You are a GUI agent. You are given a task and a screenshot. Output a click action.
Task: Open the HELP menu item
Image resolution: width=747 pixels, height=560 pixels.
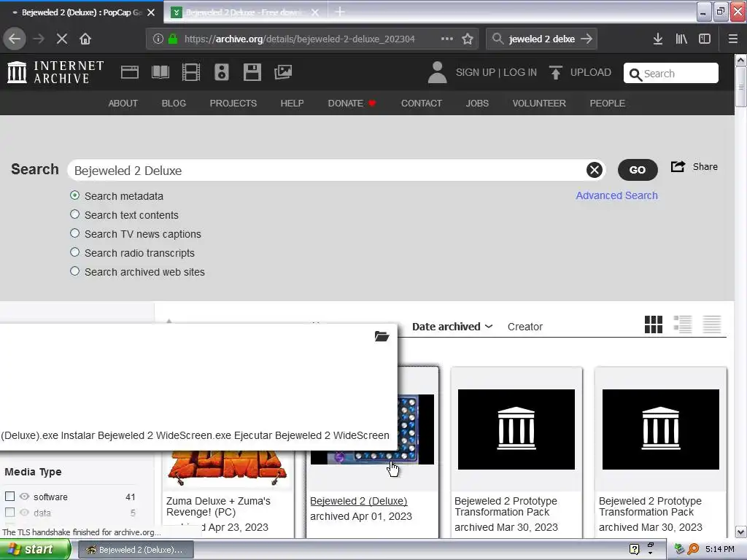point(292,104)
